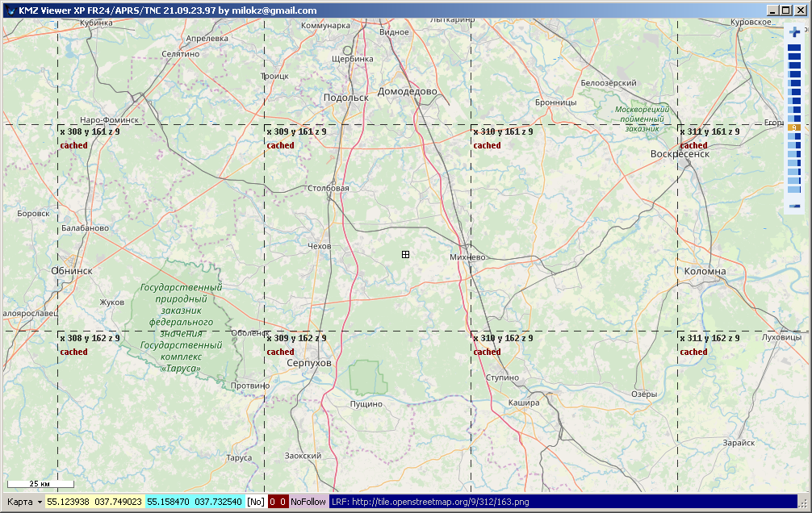Click zoom bar directly above the 9 marker
Viewport: 812px width, 513px height.
(794, 119)
